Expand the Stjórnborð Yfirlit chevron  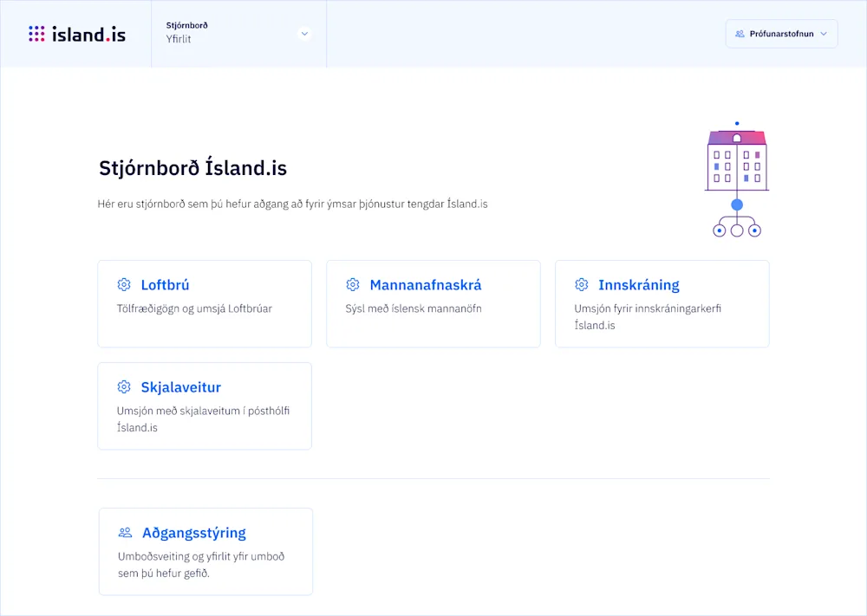coord(304,34)
